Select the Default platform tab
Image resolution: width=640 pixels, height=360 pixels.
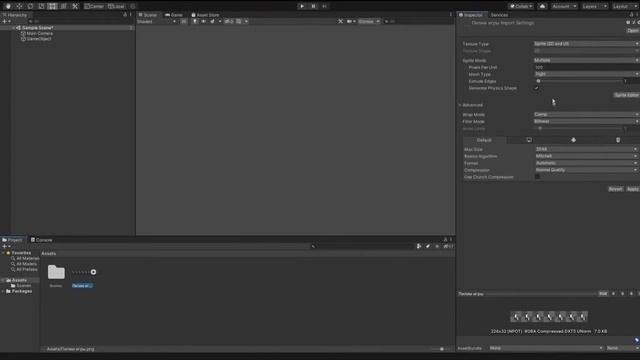(x=484, y=140)
